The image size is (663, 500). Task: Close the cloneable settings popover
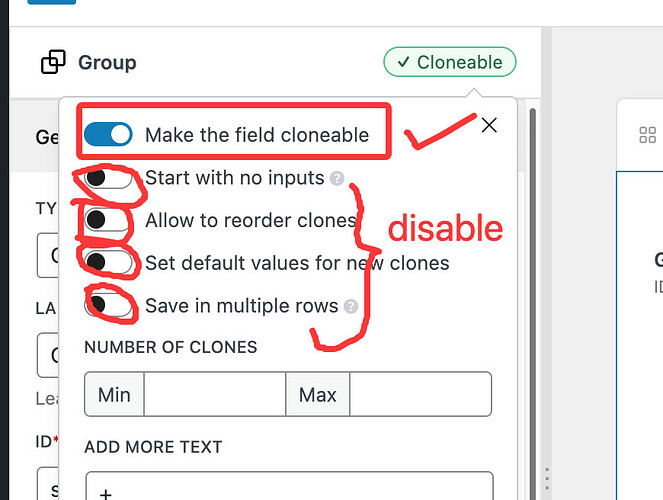489,125
